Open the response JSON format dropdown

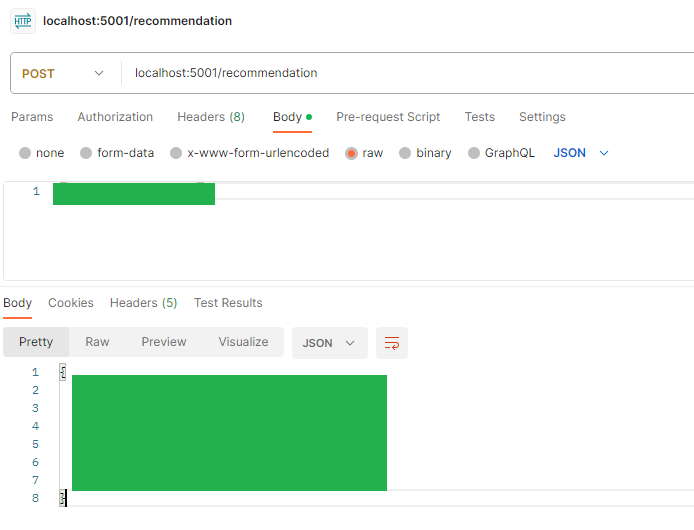(330, 343)
